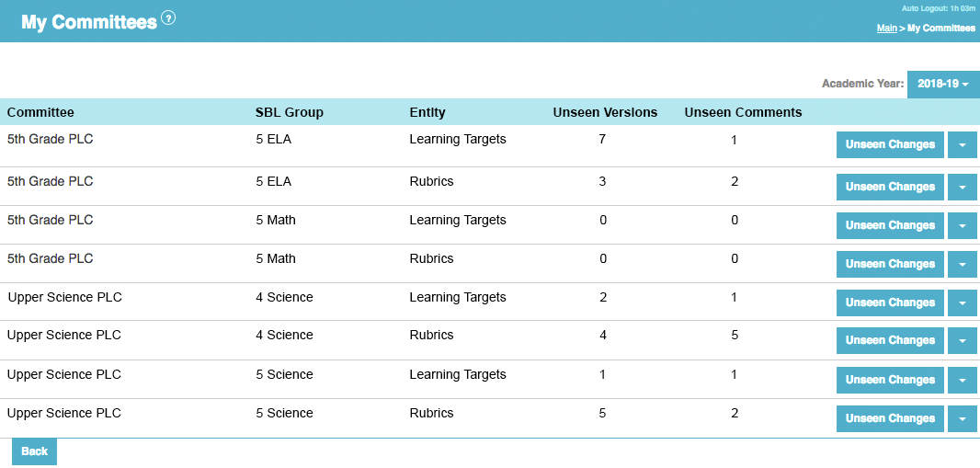Show Unseen Changes for 5 Math Learning Targets

890,225
